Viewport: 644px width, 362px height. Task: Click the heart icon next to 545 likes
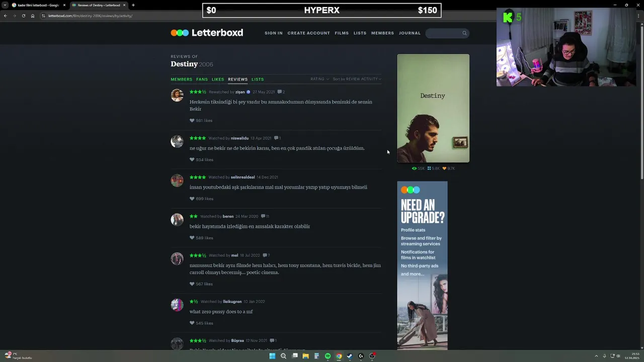(192, 323)
